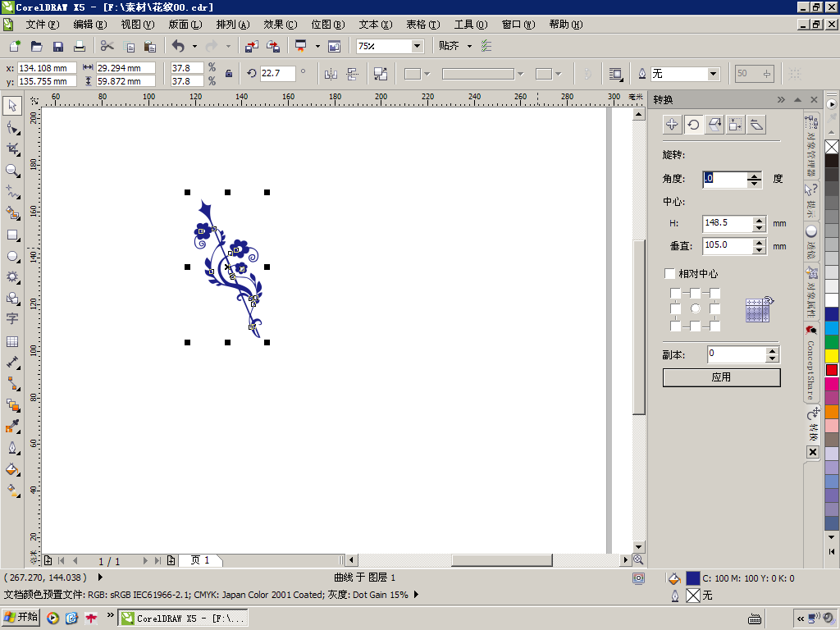Screen dimensions: 840x630
Task: Switch to Scale and Mirror tab icon
Action: [714, 125]
